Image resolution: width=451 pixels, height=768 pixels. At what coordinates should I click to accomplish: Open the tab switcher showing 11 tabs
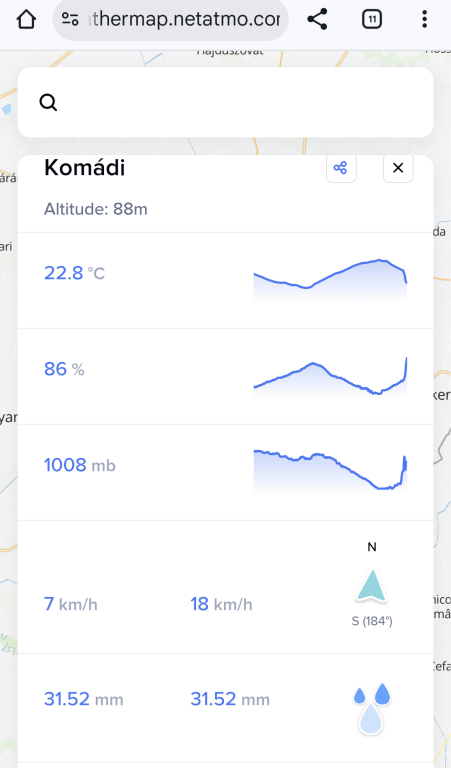(x=372, y=20)
